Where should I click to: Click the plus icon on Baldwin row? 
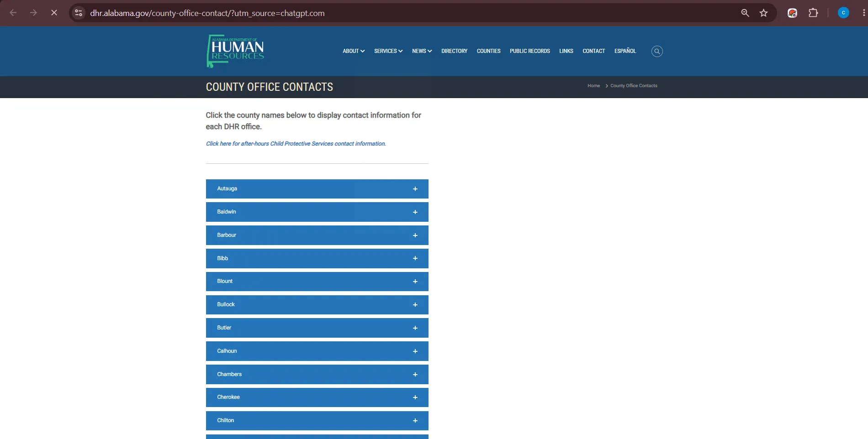(x=415, y=212)
